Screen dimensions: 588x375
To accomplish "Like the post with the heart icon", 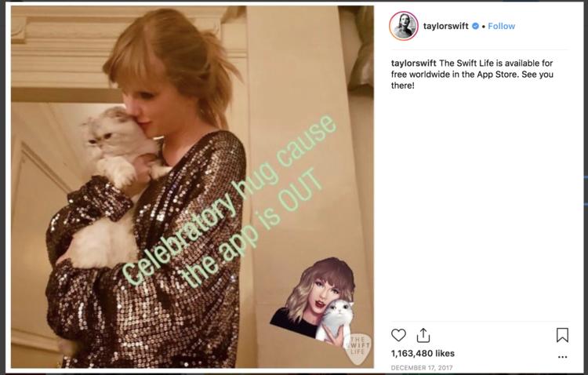I will (398, 335).
